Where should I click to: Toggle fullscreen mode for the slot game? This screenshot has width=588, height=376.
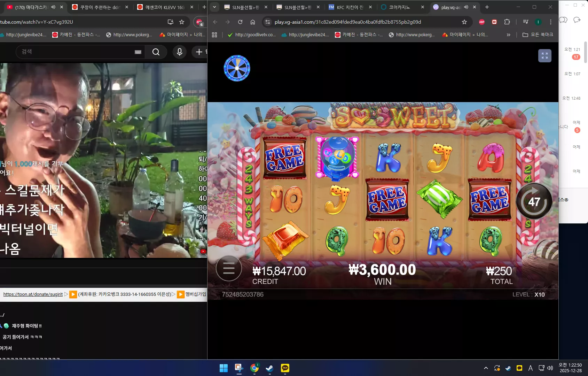point(544,56)
